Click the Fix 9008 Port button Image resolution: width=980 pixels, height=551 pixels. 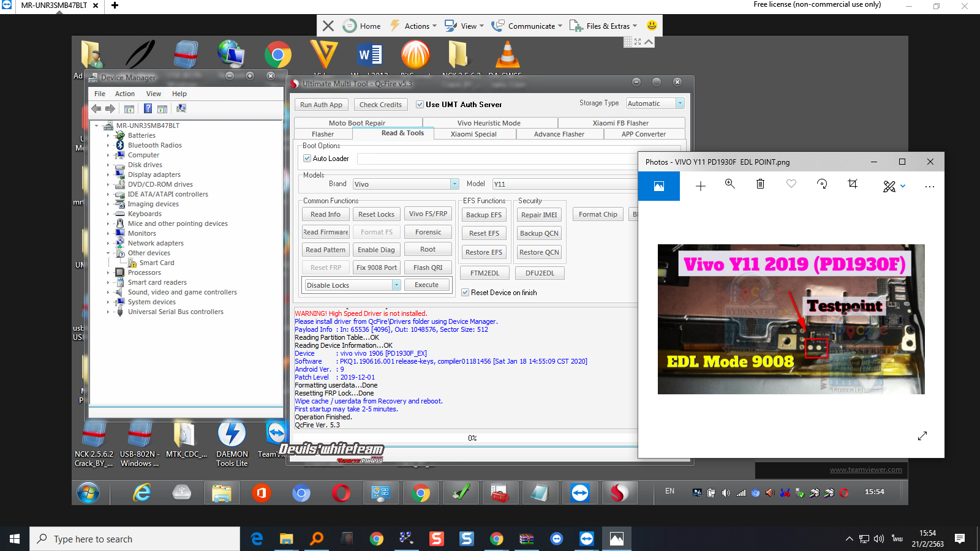(x=377, y=268)
